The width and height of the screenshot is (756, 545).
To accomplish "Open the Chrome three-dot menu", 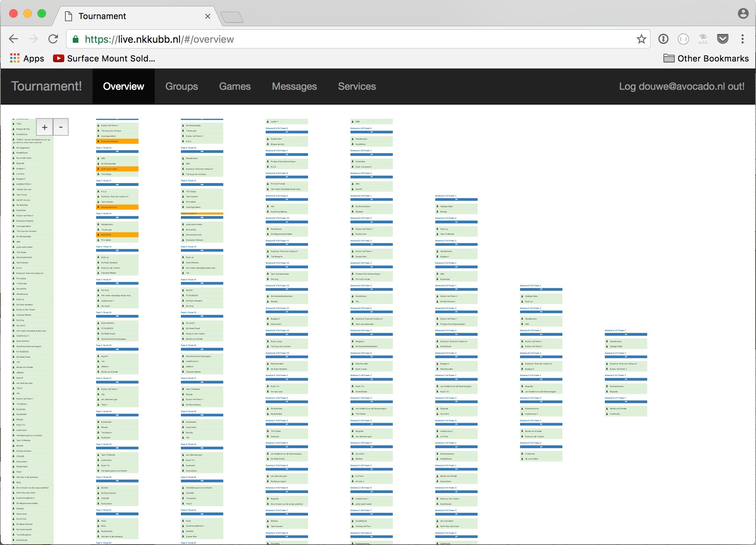I will click(743, 39).
